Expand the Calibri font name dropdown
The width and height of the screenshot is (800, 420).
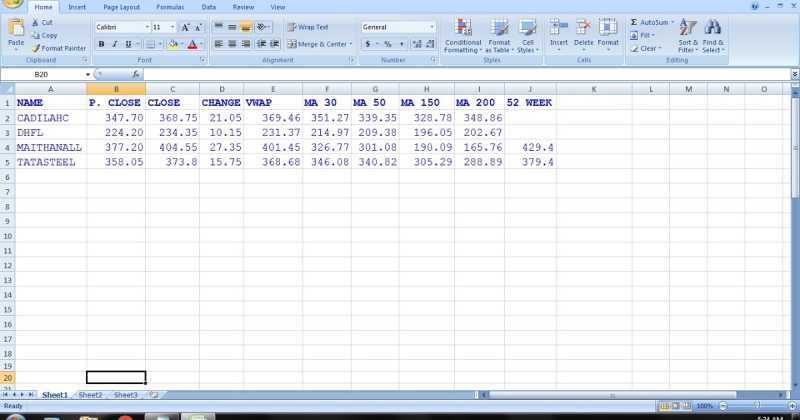pyautogui.click(x=147, y=27)
